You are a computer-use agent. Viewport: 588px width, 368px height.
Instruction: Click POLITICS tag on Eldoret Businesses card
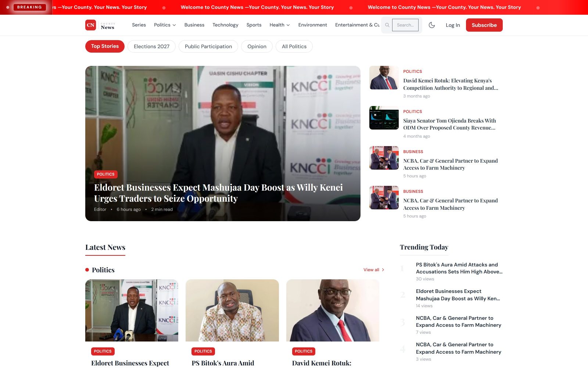[x=103, y=351]
